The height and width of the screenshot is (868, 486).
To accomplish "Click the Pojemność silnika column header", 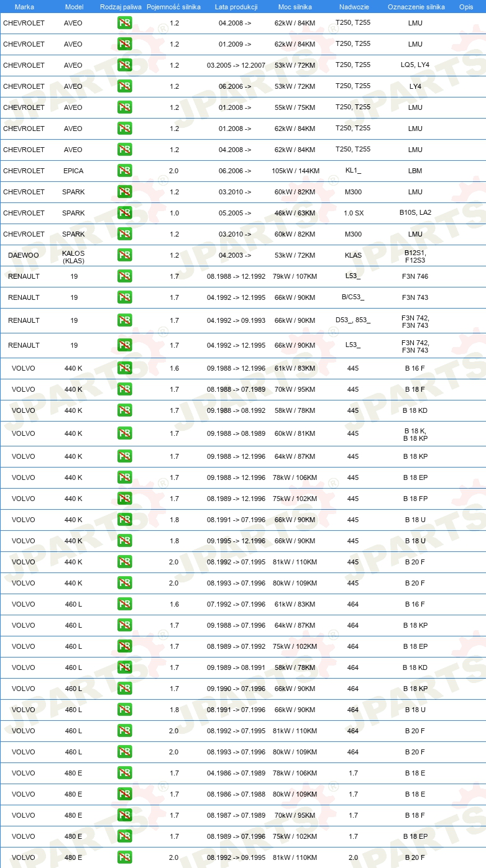I will tap(174, 6).
